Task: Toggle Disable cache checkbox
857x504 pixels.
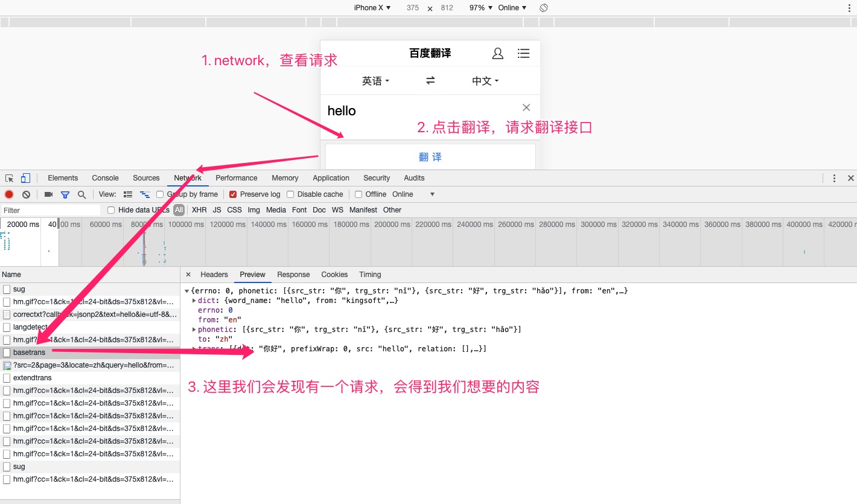Action: coord(290,194)
